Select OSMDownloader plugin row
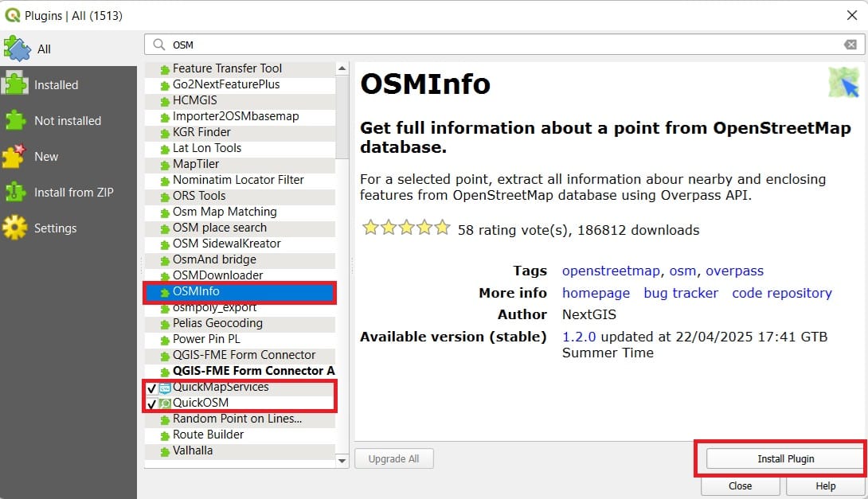The image size is (868, 499). pyautogui.click(x=240, y=275)
